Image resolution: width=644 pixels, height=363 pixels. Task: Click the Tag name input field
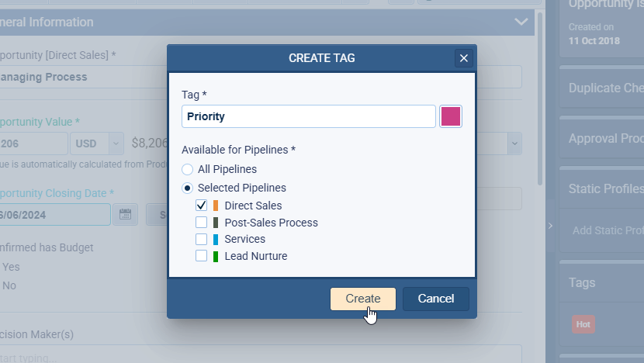coord(309,116)
